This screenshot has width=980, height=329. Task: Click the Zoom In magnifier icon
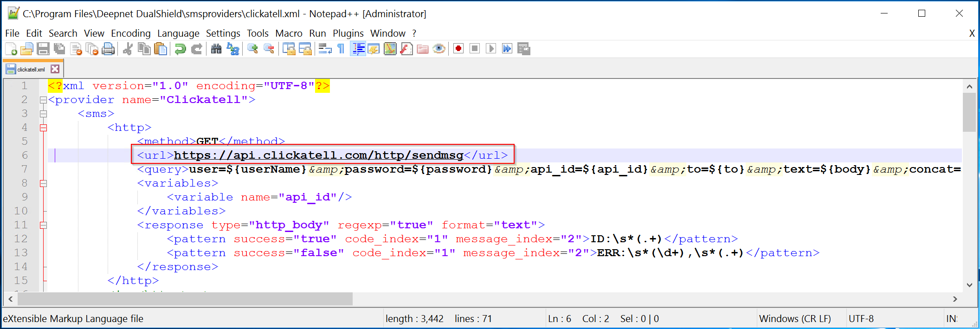pyautogui.click(x=253, y=49)
